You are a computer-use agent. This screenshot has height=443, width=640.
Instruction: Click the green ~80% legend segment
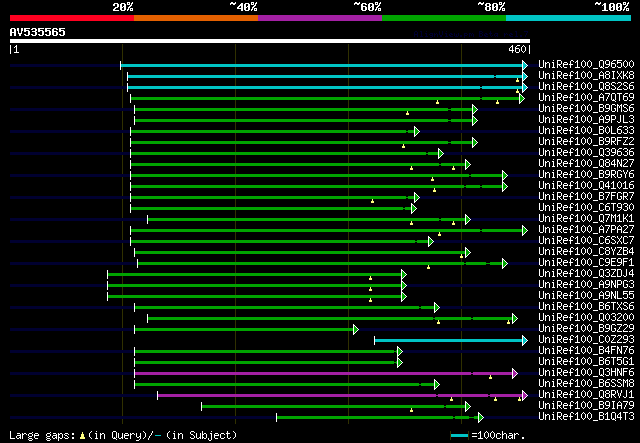click(x=444, y=18)
